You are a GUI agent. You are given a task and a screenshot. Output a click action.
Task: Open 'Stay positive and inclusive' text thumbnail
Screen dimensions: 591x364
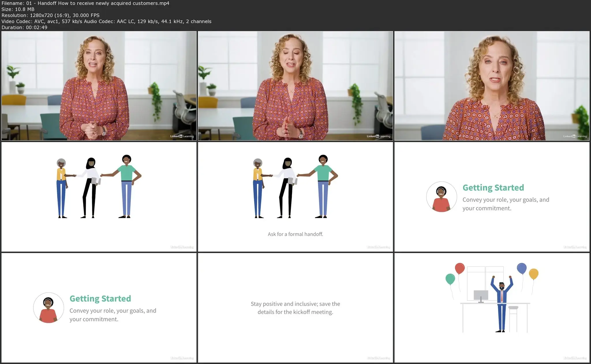[x=295, y=308]
